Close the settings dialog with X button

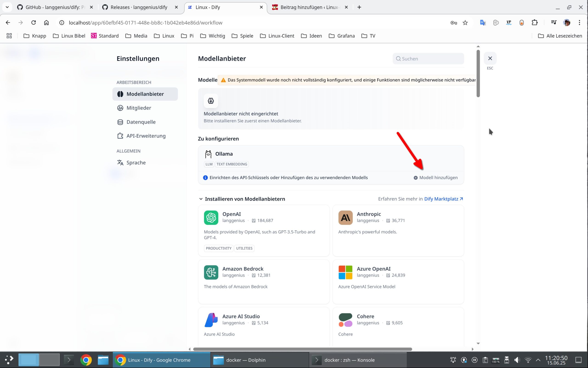point(490,58)
